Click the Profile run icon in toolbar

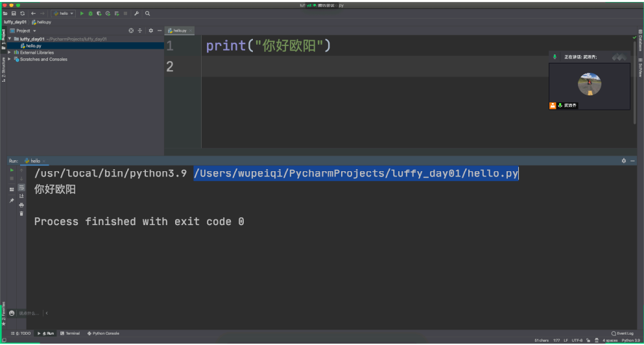coord(108,14)
